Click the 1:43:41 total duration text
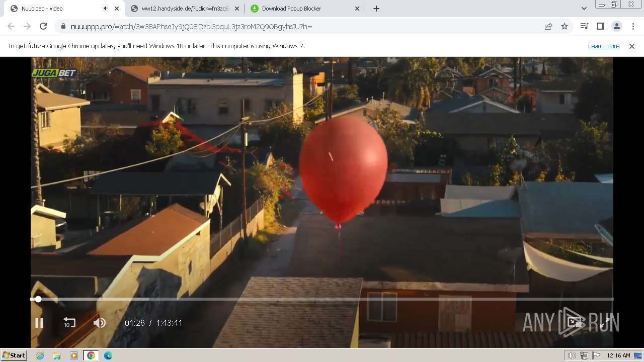The image size is (644, 362). 169,323
